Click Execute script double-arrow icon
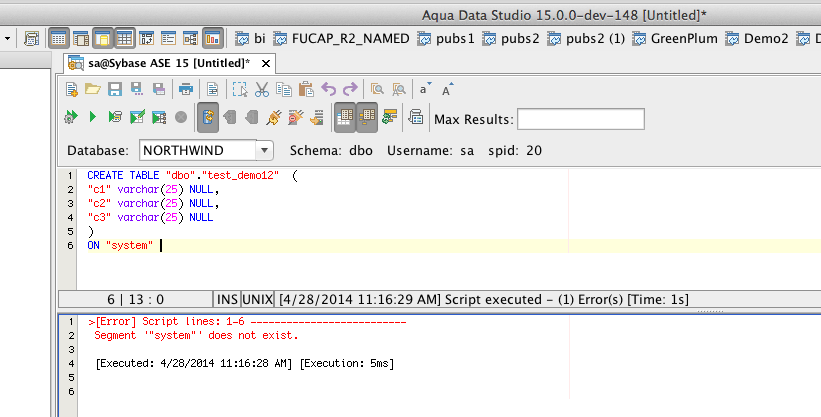The image size is (821, 417). (x=71, y=117)
